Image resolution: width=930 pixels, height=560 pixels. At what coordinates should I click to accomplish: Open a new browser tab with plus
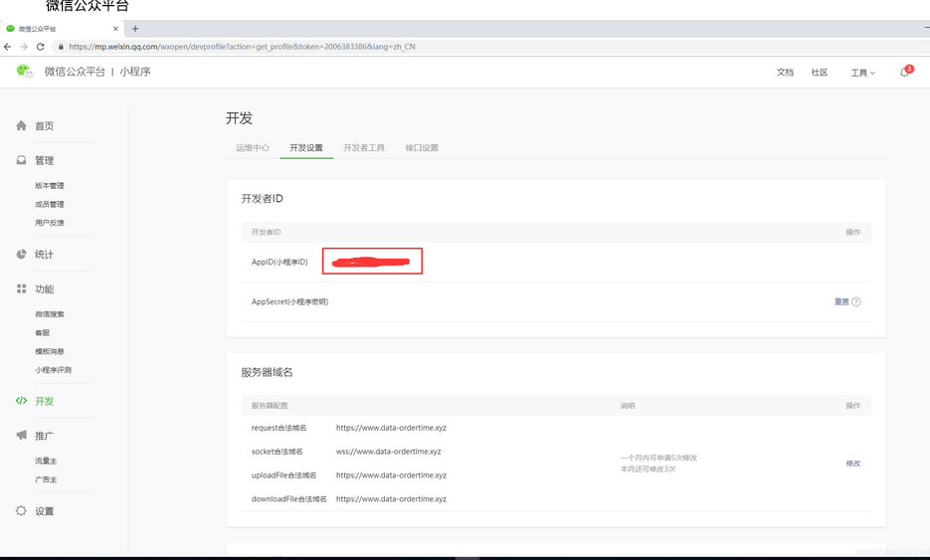click(x=135, y=29)
